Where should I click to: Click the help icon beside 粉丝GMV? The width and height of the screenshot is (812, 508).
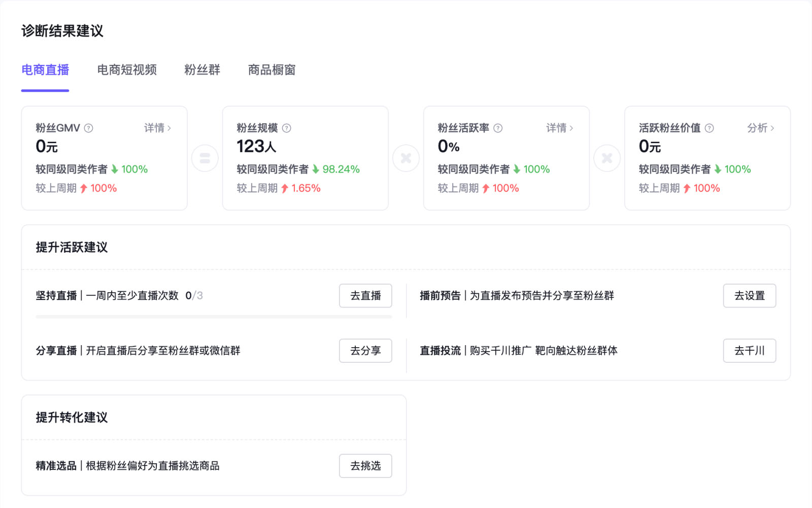pos(89,128)
